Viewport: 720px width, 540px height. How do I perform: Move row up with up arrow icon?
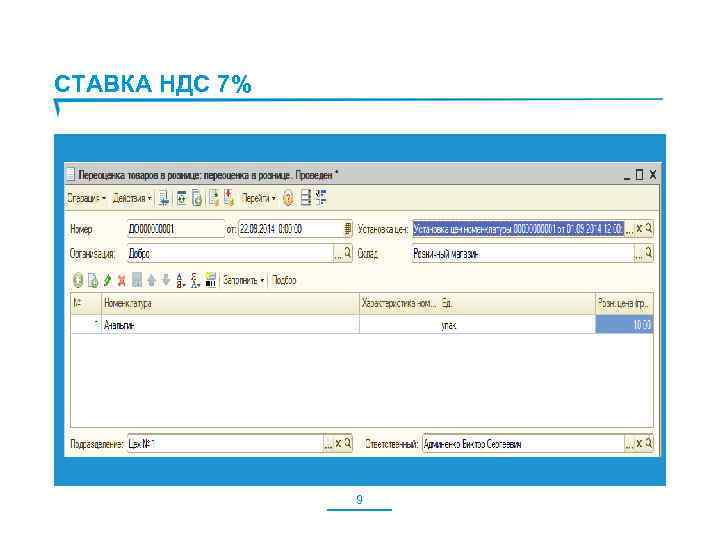click(152, 280)
